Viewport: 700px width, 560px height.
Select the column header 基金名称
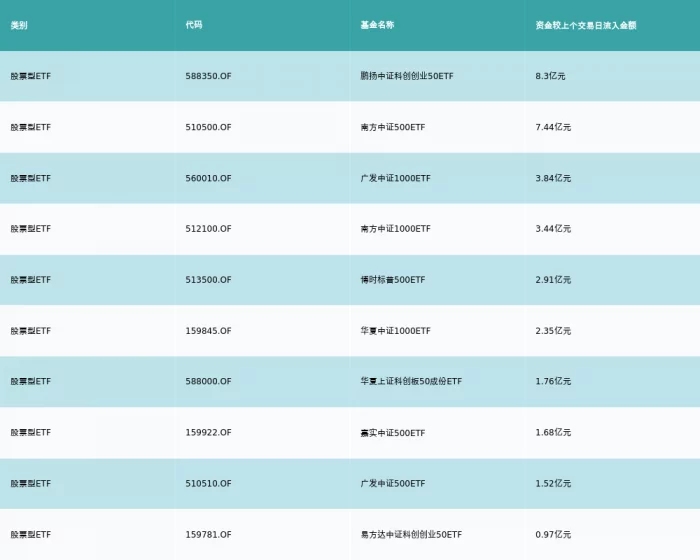point(377,25)
